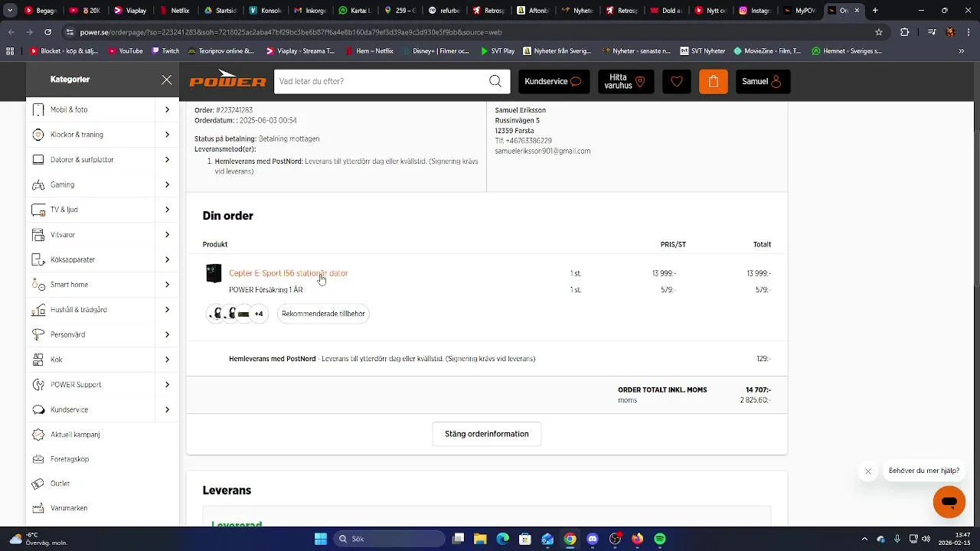Show hidden system tray icons
980x551 pixels.
click(864, 539)
